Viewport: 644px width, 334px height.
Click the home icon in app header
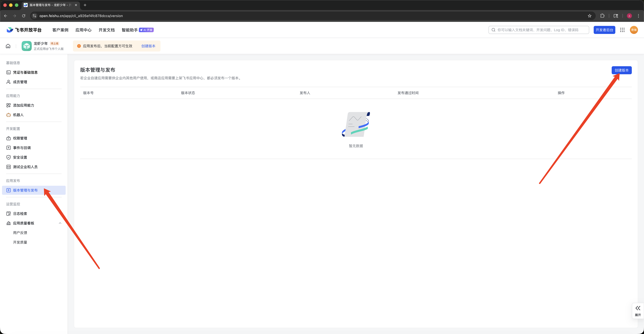(8, 46)
